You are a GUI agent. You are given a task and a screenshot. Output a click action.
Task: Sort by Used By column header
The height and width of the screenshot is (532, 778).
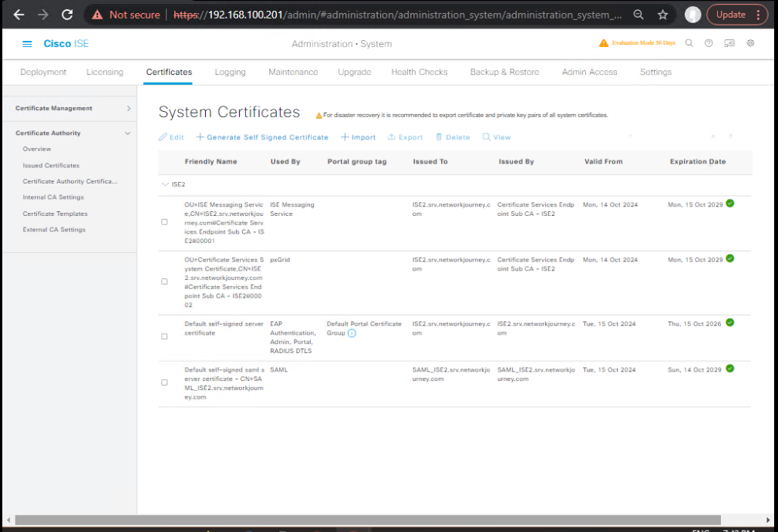coord(285,161)
